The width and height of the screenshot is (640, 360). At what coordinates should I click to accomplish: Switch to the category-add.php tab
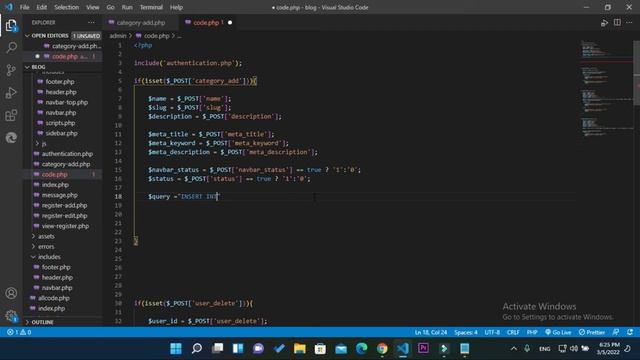(x=141, y=23)
